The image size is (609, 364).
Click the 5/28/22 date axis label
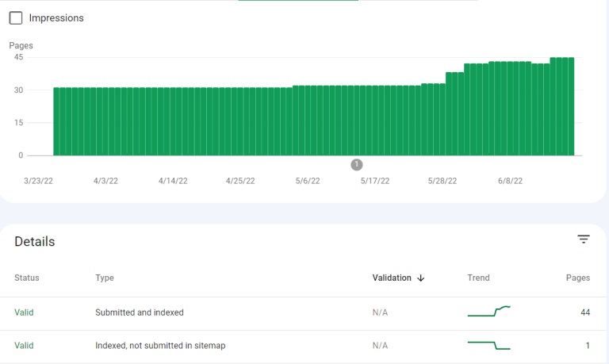(x=442, y=181)
